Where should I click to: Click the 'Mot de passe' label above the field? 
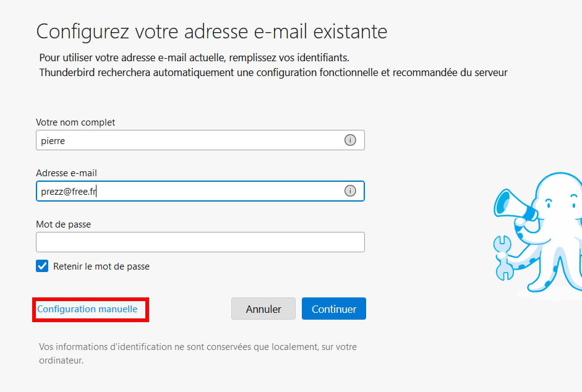[x=64, y=224]
